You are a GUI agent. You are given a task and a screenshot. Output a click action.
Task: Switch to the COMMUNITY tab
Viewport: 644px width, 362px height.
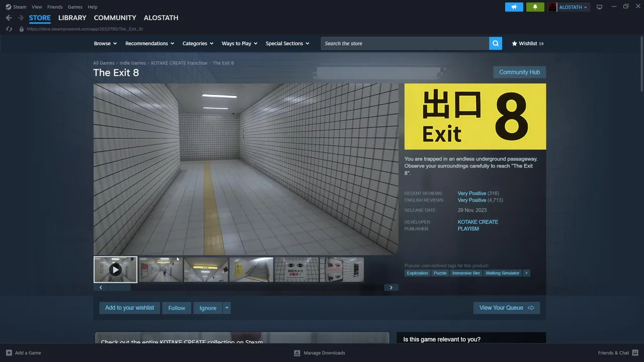(x=115, y=18)
